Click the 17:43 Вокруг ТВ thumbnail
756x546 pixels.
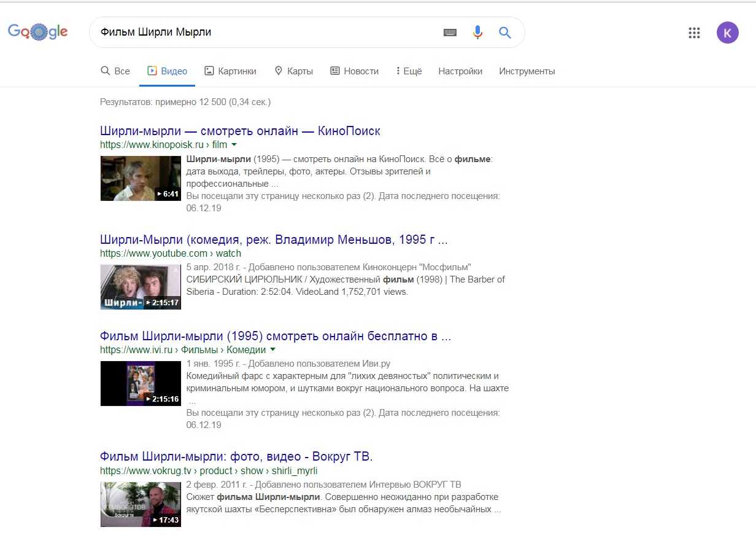pyautogui.click(x=141, y=504)
